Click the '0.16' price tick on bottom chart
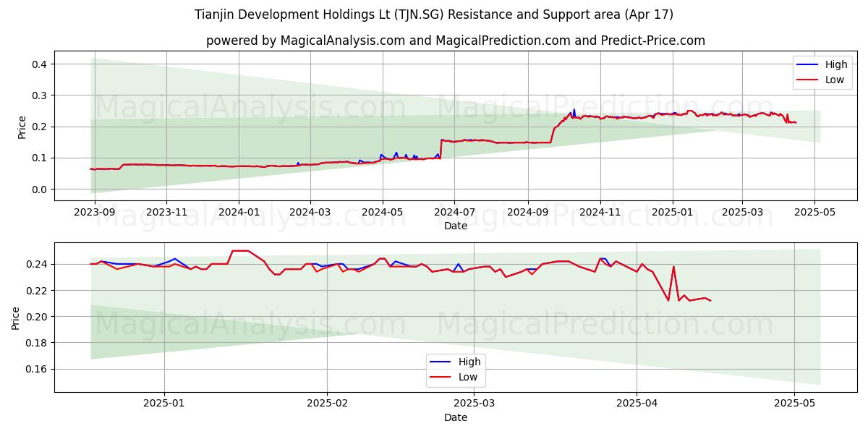 [x=36, y=369]
